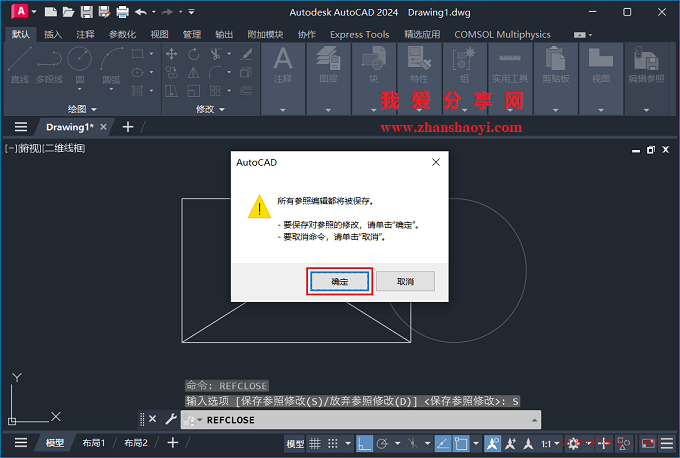The width and height of the screenshot is (680, 458).
Task: Click the REFCLOSE command line input
Action: pyautogui.click(x=361, y=419)
